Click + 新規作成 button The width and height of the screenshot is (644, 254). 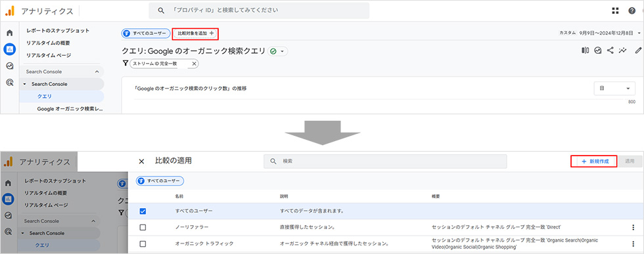coord(594,161)
